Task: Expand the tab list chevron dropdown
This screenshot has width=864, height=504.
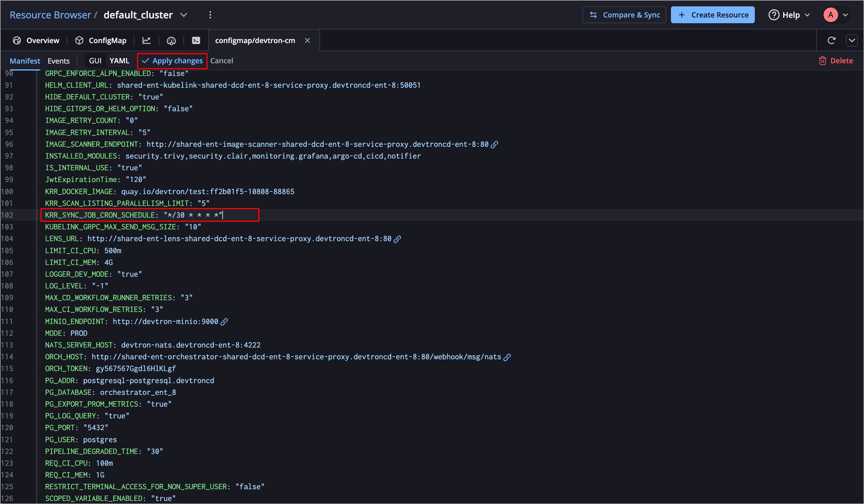Action: (x=852, y=40)
